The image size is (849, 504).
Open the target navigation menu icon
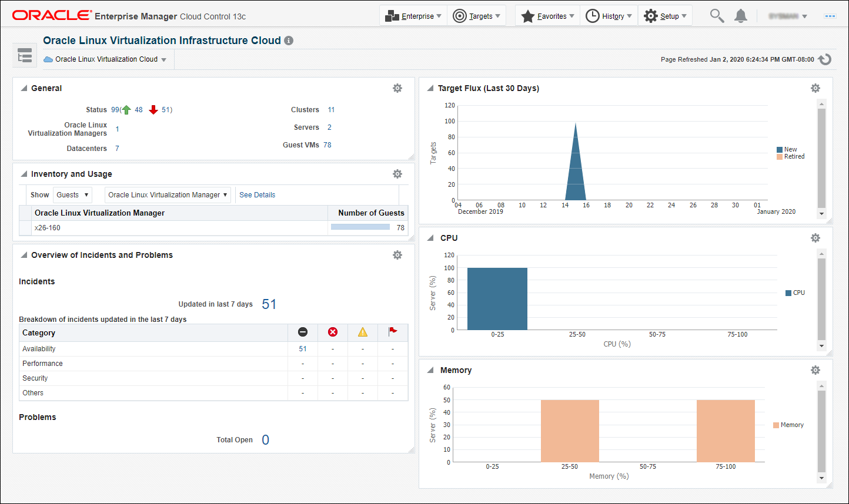pos(25,55)
